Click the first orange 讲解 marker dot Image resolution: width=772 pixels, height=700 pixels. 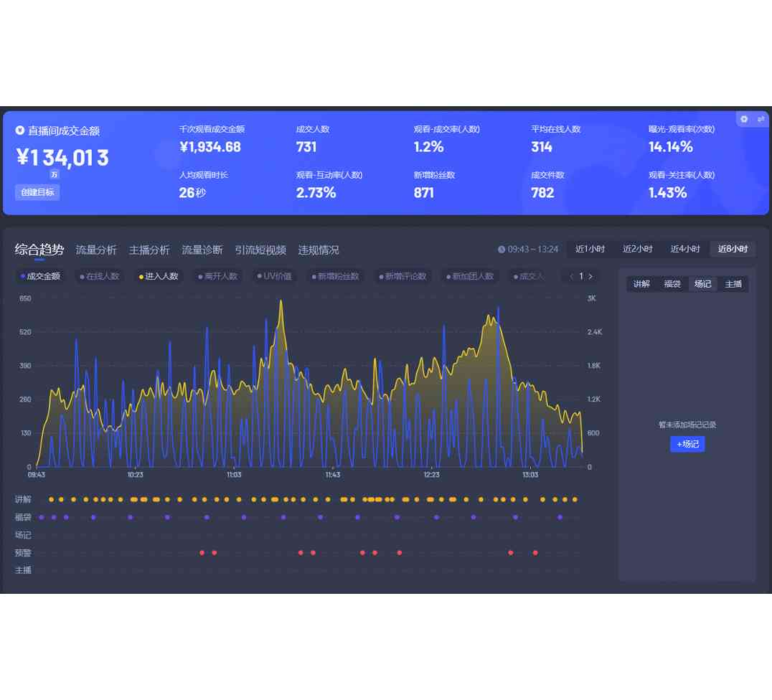[51, 499]
